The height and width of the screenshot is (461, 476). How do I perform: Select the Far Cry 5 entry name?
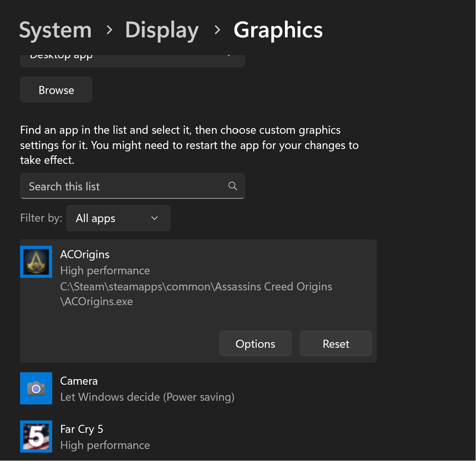click(x=81, y=429)
